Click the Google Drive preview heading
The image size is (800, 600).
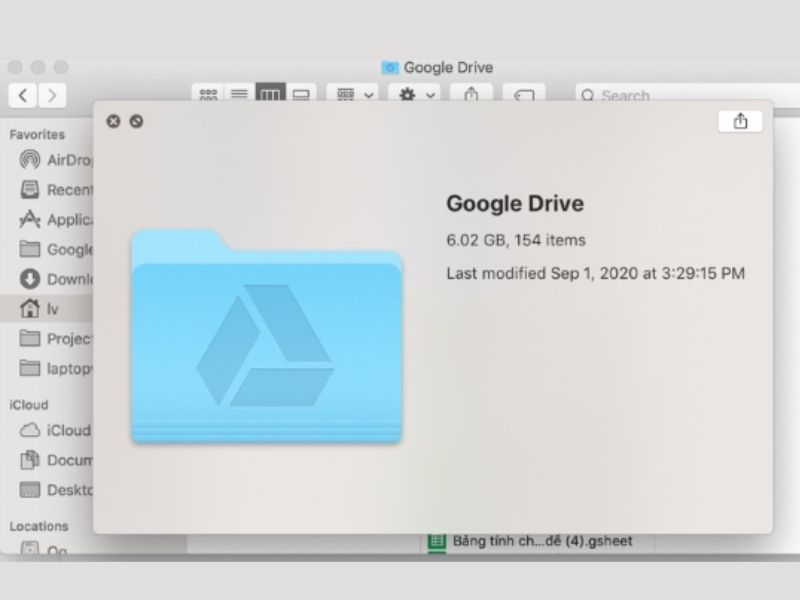[x=515, y=203]
